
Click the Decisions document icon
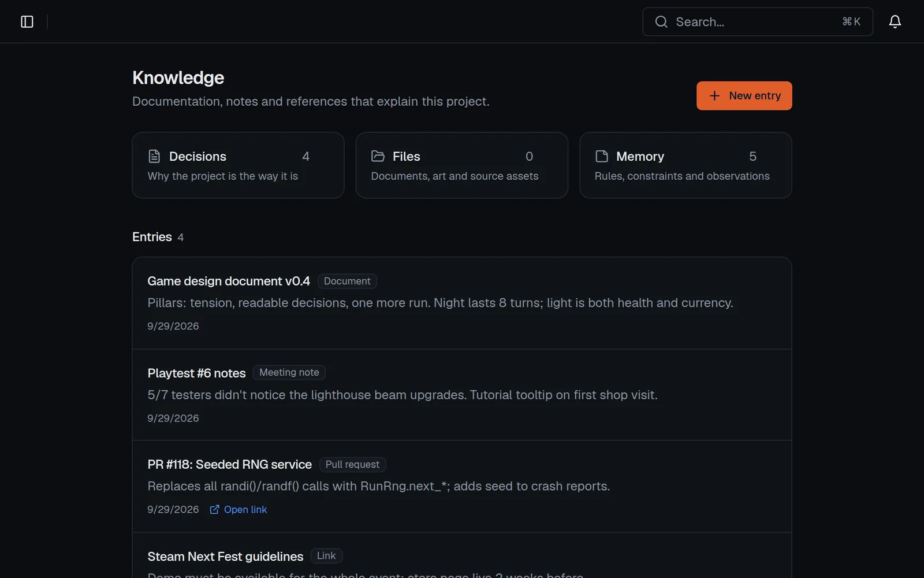click(x=154, y=156)
